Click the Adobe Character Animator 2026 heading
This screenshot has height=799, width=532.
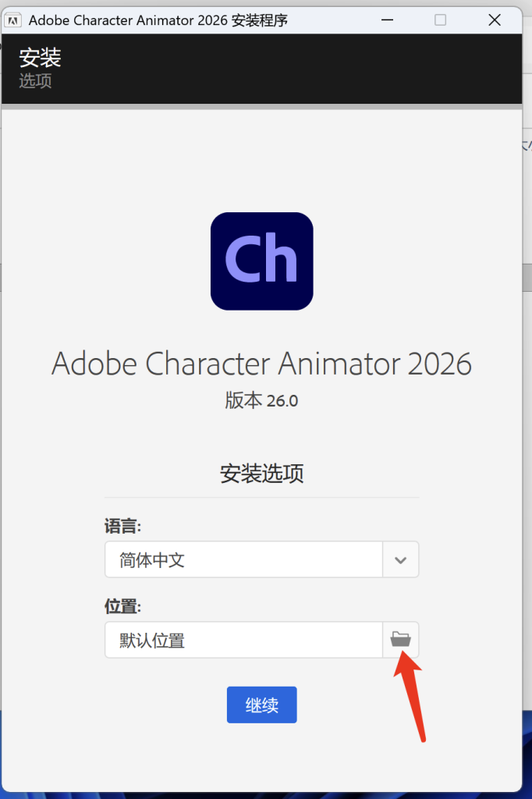coord(261,364)
